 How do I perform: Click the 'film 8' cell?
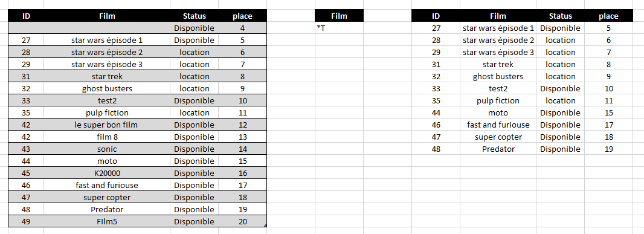click(107, 137)
